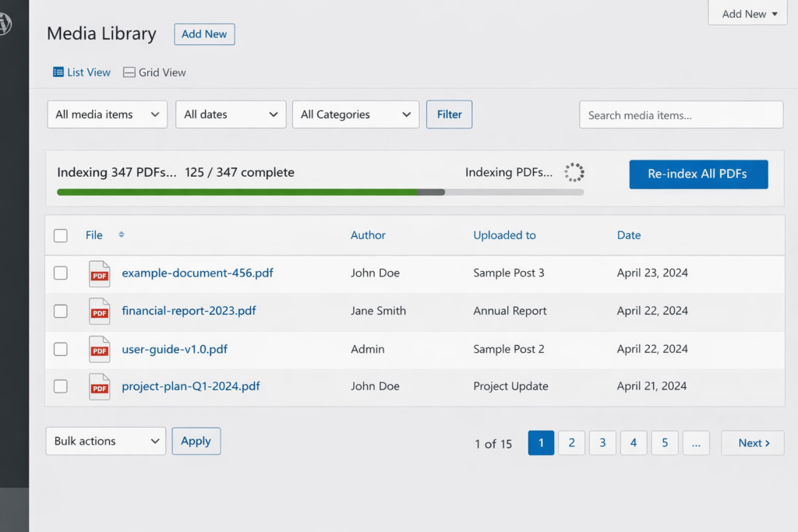Image resolution: width=798 pixels, height=532 pixels.
Task: Expand the All dates dropdown
Action: tap(231, 115)
